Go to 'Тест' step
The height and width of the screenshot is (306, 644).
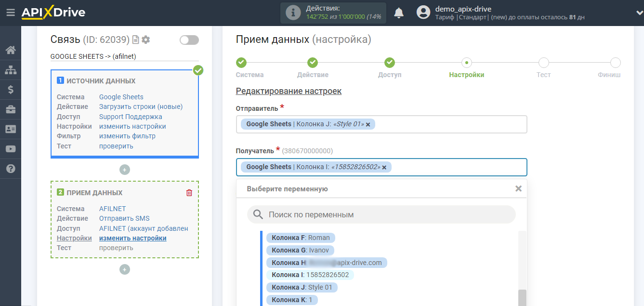pyautogui.click(x=543, y=62)
